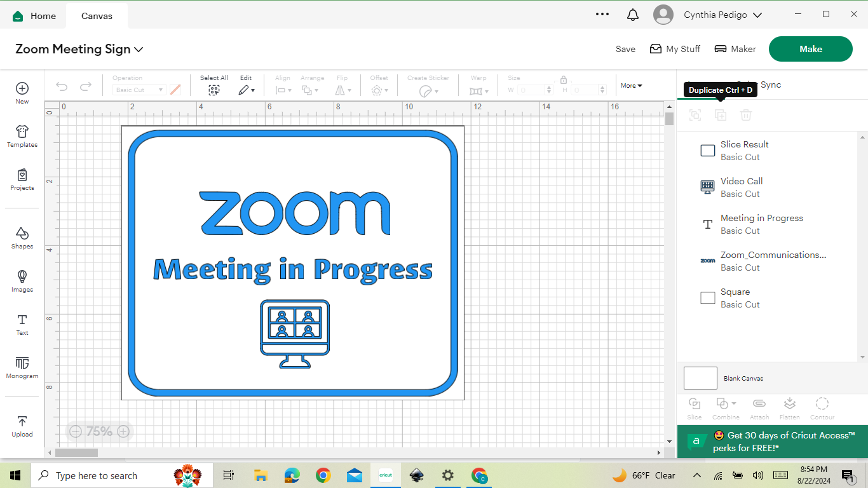Select the Square layer

pyautogui.click(x=768, y=298)
